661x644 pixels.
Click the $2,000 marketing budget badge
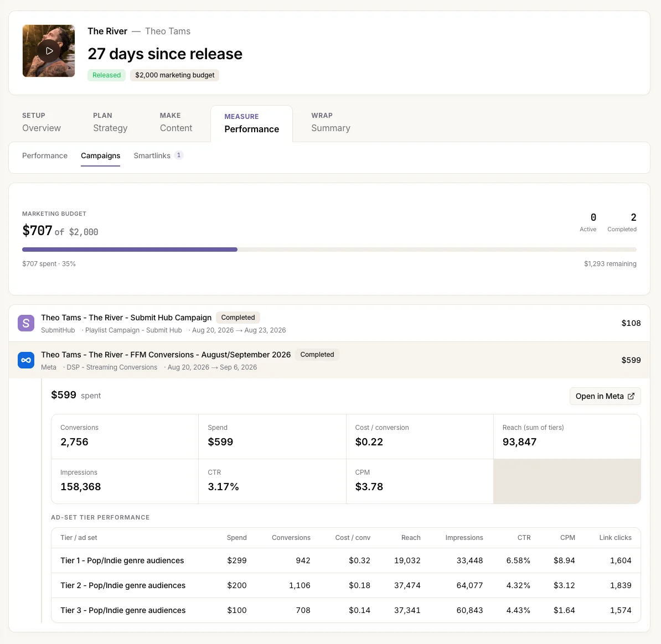point(174,75)
